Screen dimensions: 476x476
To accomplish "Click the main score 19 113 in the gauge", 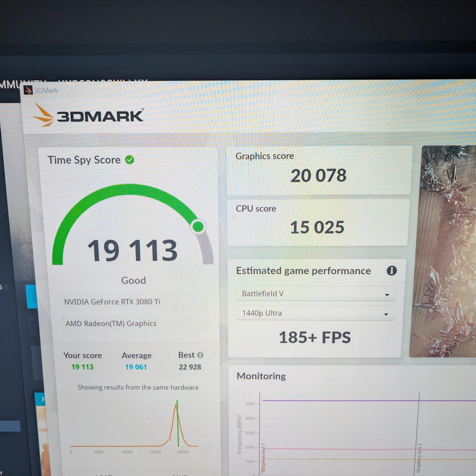I will pos(132,250).
